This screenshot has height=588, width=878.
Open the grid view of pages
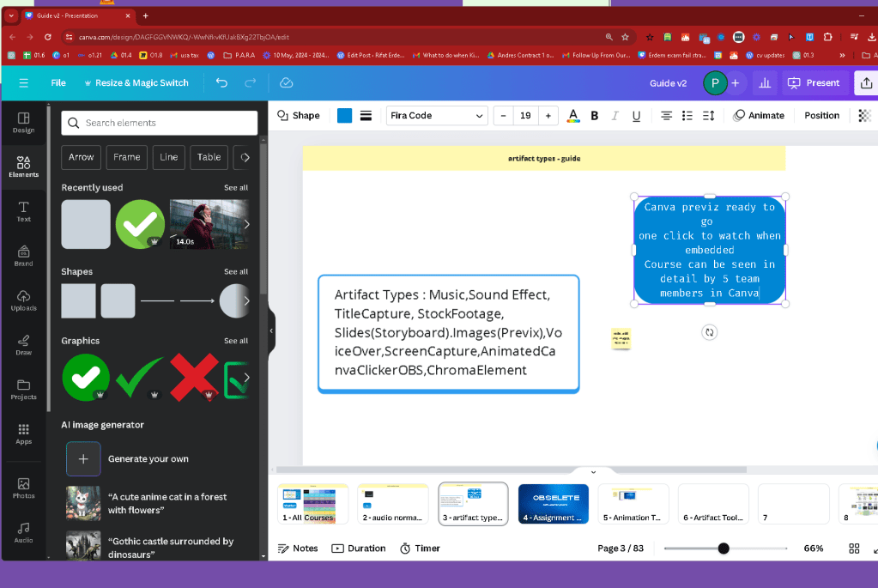(x=854, y=549)
